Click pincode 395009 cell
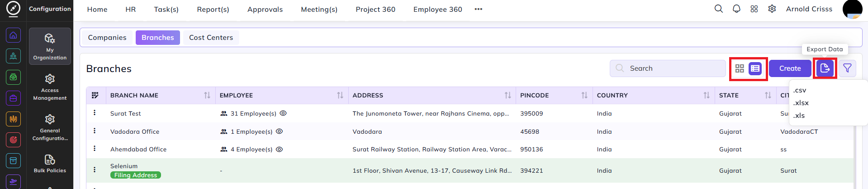The width and height of the screenshot is (868, 189). pyautogui.click(x=531, y=113)
